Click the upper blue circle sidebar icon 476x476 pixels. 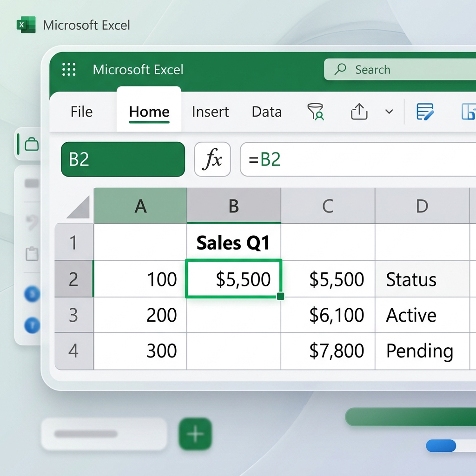33,294
